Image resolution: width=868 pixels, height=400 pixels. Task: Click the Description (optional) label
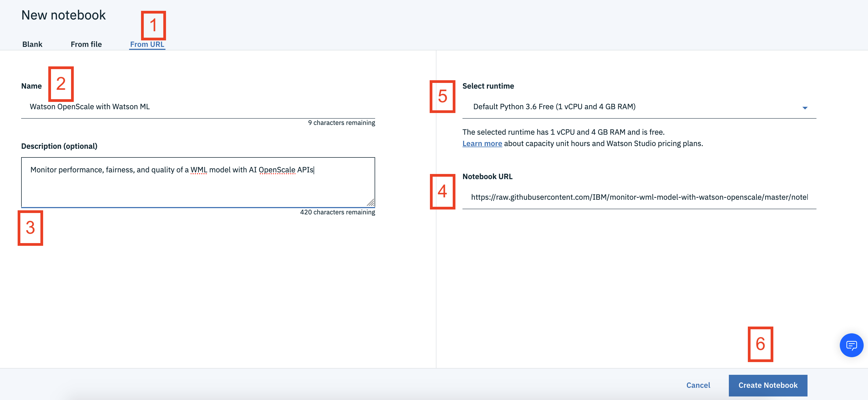(59, 146)
